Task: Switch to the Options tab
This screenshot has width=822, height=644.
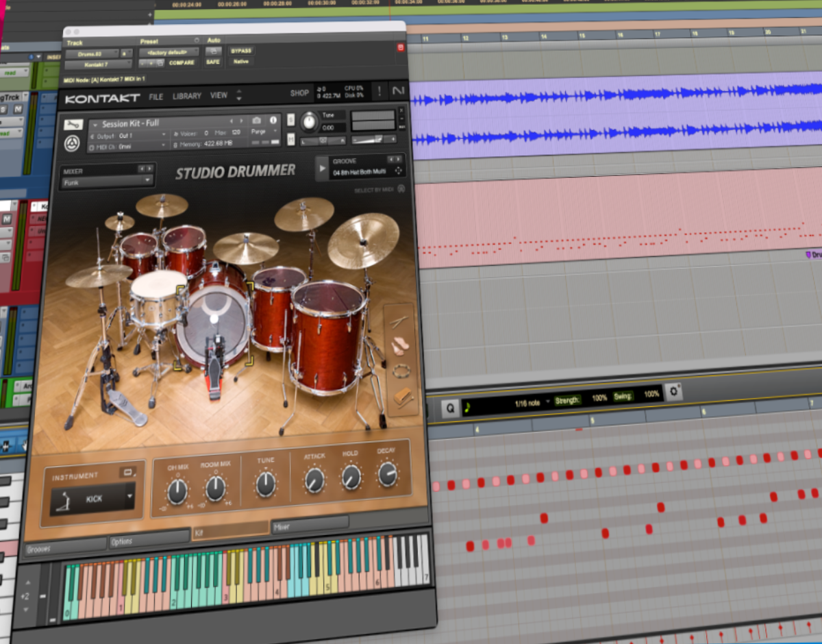Action: [x=149, y=539]
